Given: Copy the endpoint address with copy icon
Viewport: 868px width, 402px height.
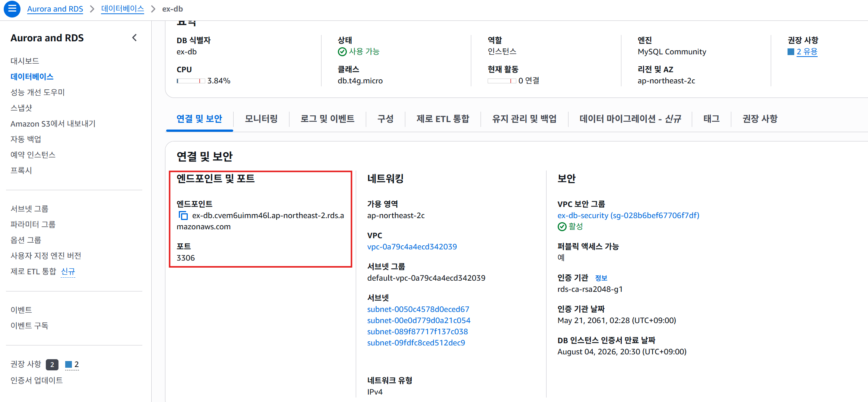Looking at the screenshot, I should [183, 216].
